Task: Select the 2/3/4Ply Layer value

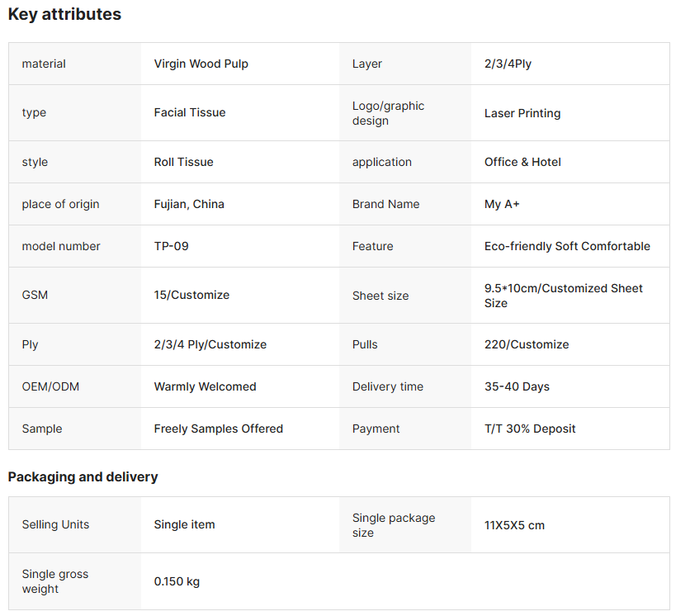Action: pos(508,64)
